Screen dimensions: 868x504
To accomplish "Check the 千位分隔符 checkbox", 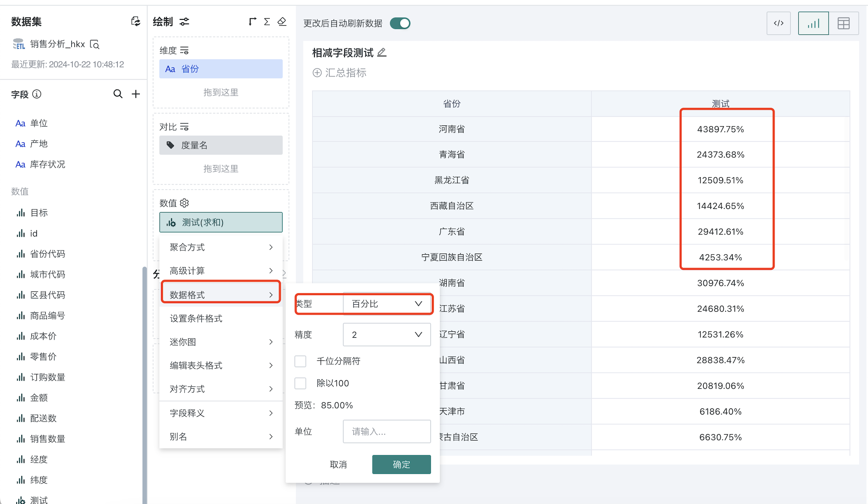I will click(x=300, y=361).
